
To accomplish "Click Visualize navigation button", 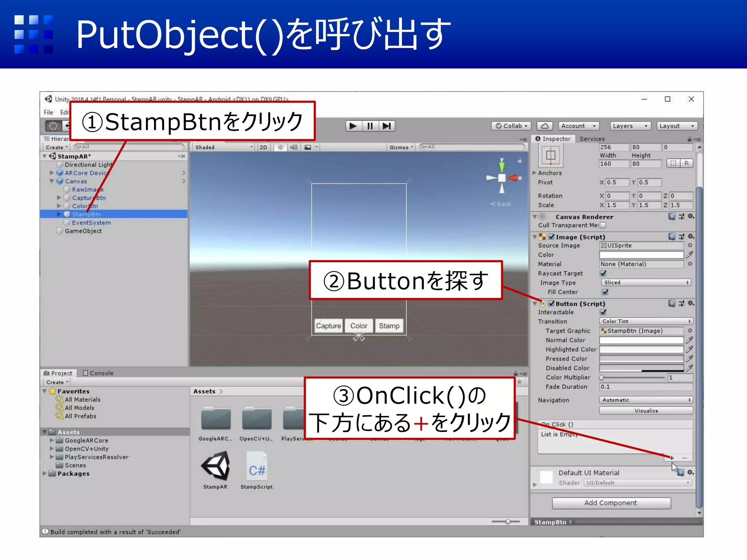I will click(646, 411).
